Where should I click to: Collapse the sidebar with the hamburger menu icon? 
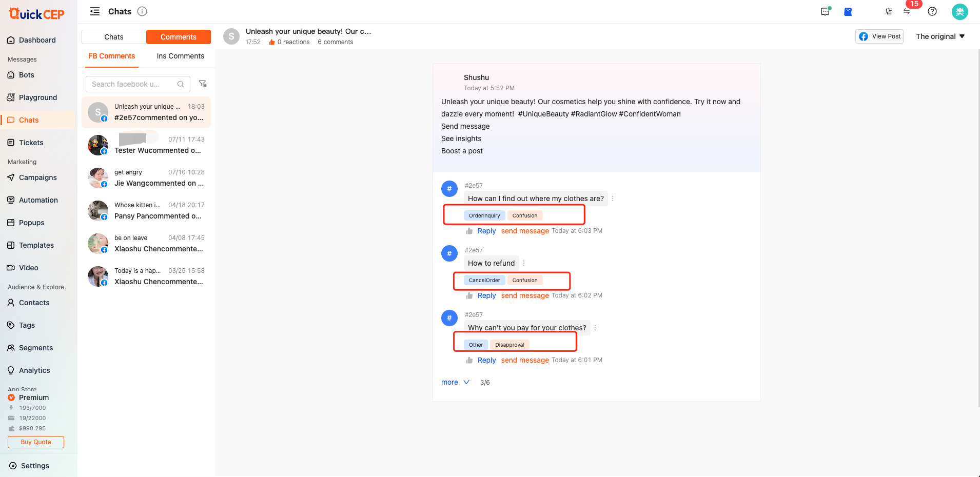[95, 11]
